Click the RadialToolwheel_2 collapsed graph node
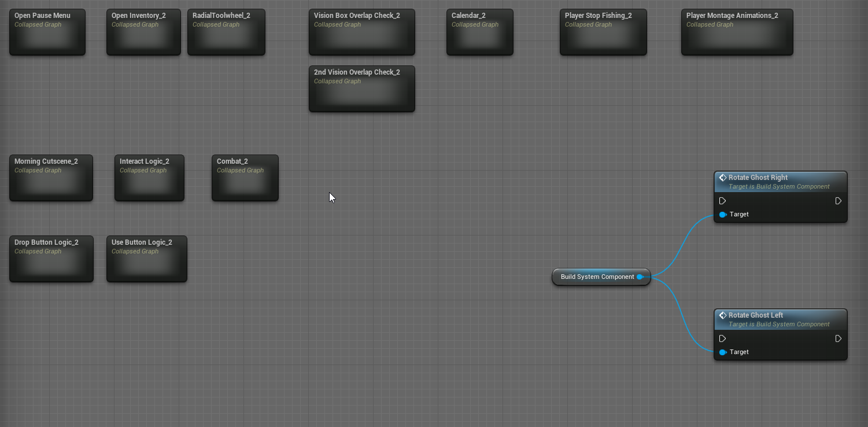This screenshot has width=868, height=427. point(226,32)
